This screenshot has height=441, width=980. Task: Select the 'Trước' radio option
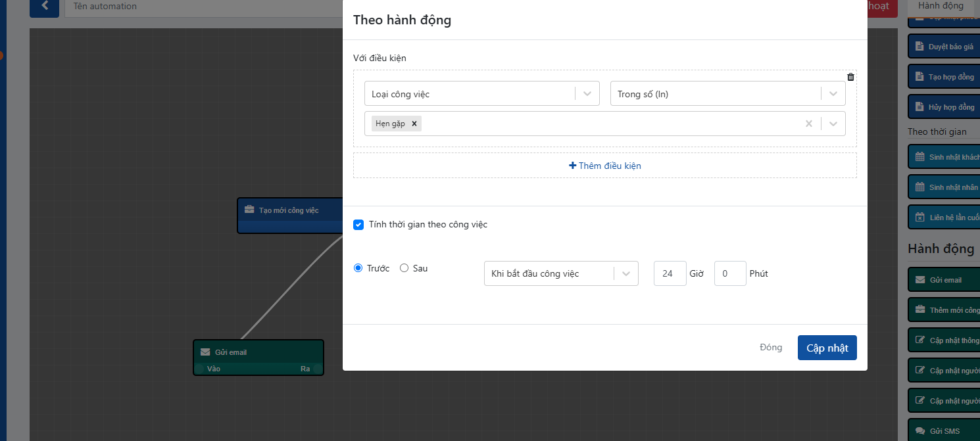pos(358,268)
